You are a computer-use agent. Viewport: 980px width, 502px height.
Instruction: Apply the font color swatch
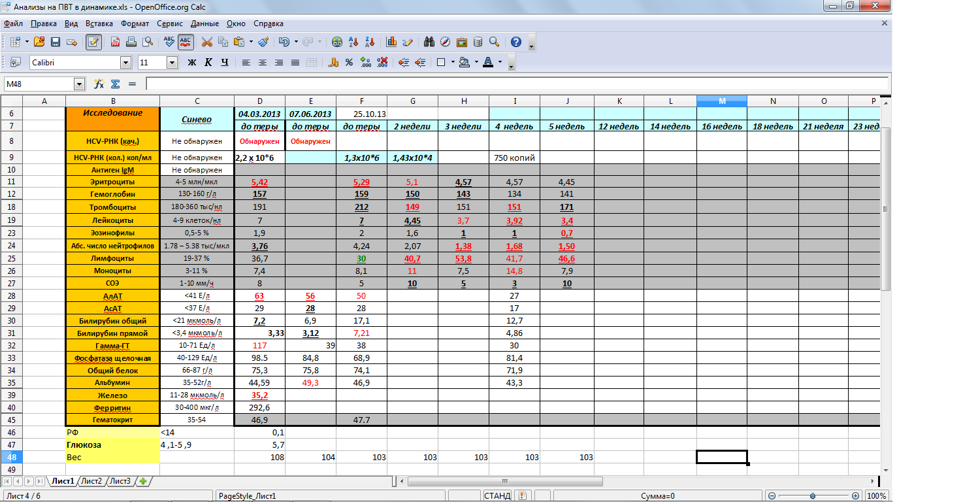(x=487, y=62)
